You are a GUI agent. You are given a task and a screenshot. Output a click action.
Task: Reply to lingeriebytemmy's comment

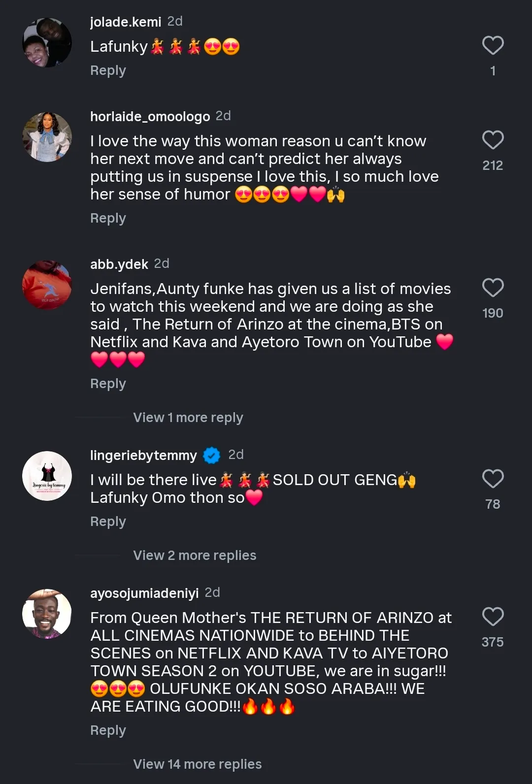[108, 522]
